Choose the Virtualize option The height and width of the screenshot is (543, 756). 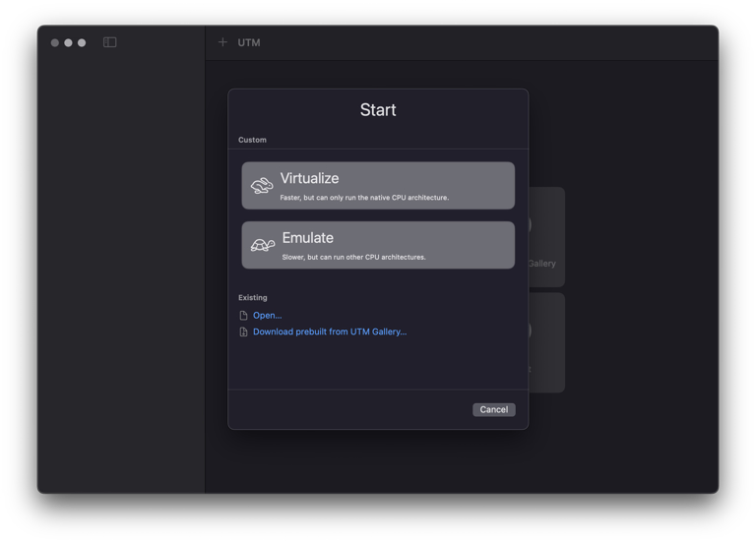pyautogui.click(x=378, y=186)
